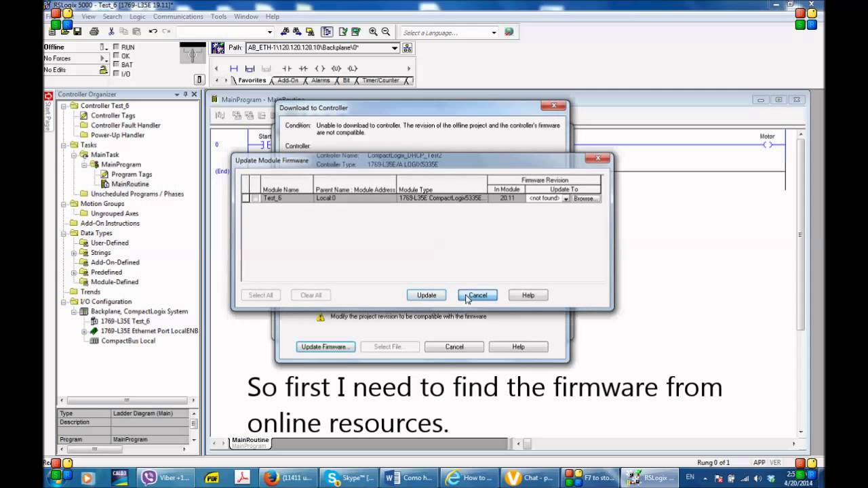Collapse the I/O Configuration tree node

(x=64, y=302)
